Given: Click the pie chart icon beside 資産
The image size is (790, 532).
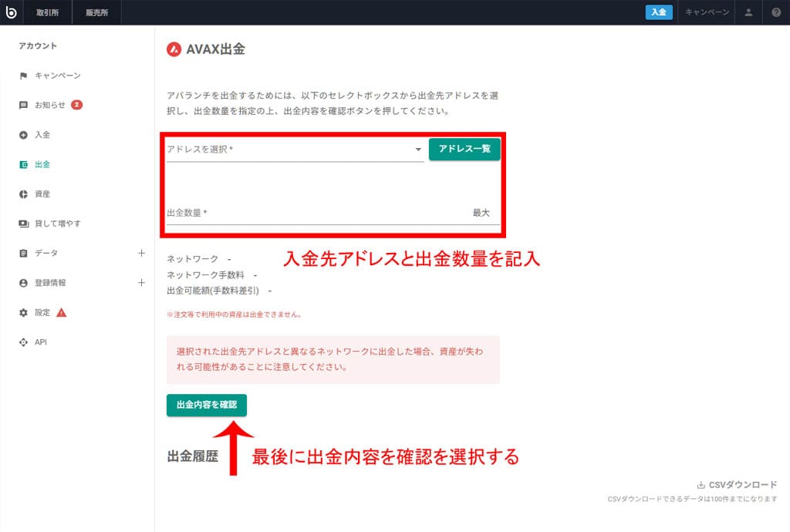Looking at the screenshot, I should pos(23,194).
